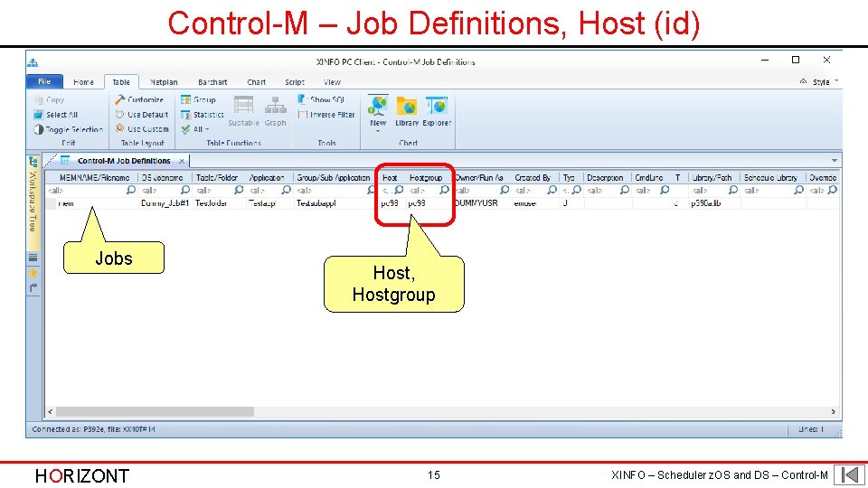Image resolution: width=868 pixels, height=488 pixels.
Task: Switch to the Script ribbon tab
Action: tap(295, 82)
